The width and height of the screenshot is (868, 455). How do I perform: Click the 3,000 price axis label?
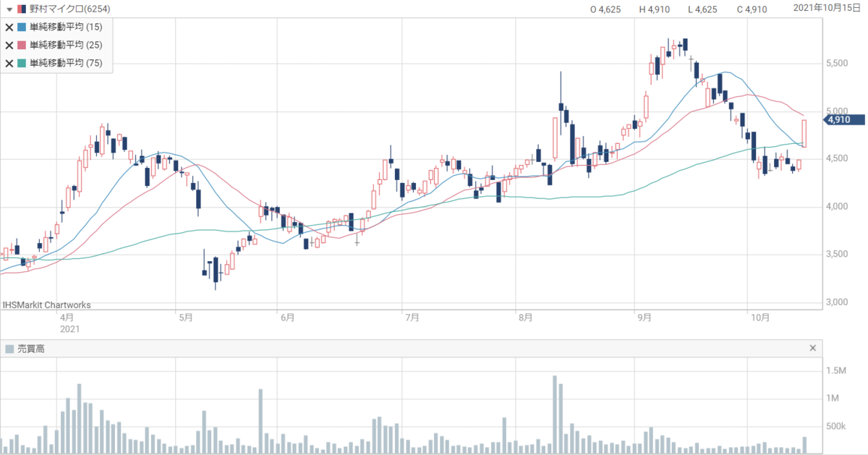[836, 302]
